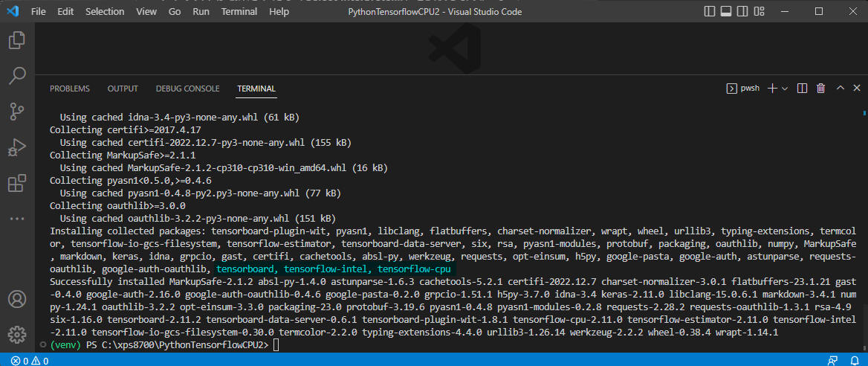Click 'Collecting oauthlib>=3.0.0' line
This screenshot has height=366, width=868.
117,206
